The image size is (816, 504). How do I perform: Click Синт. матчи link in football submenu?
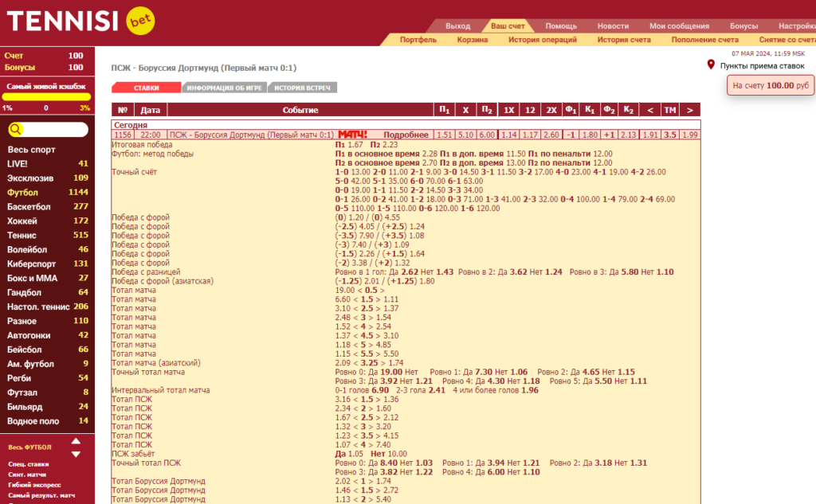tap(27, 475)
